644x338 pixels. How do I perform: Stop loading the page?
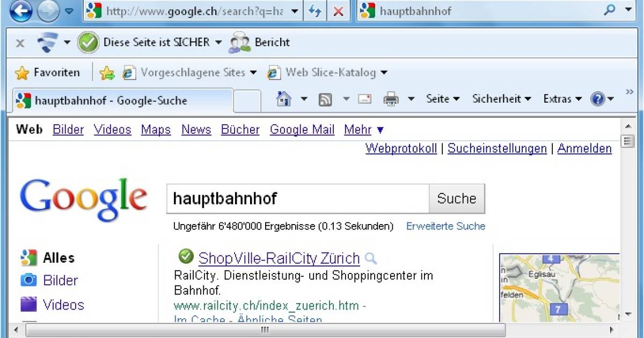pyautogui.click(x=339, y=11)
